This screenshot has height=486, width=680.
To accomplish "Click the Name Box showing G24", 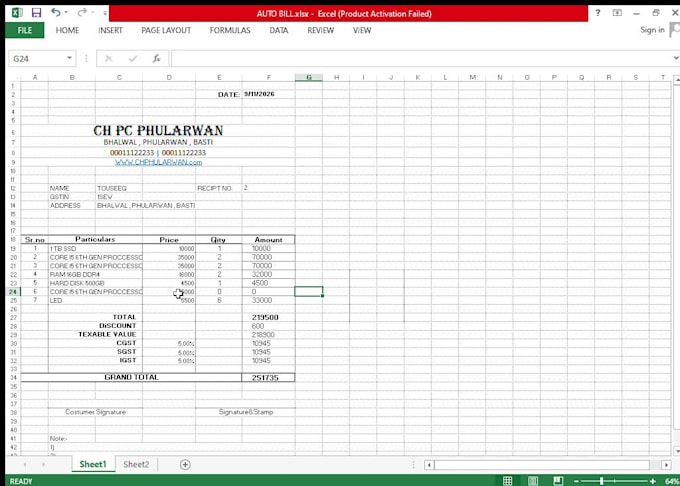I will click(x=37, y=59).
